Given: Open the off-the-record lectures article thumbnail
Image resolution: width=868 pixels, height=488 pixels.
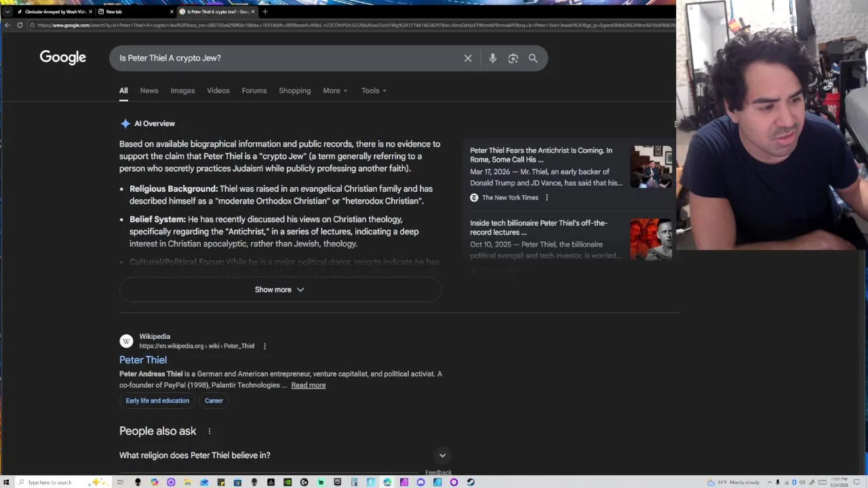Looking at the screenshot, I should point(651,239).
